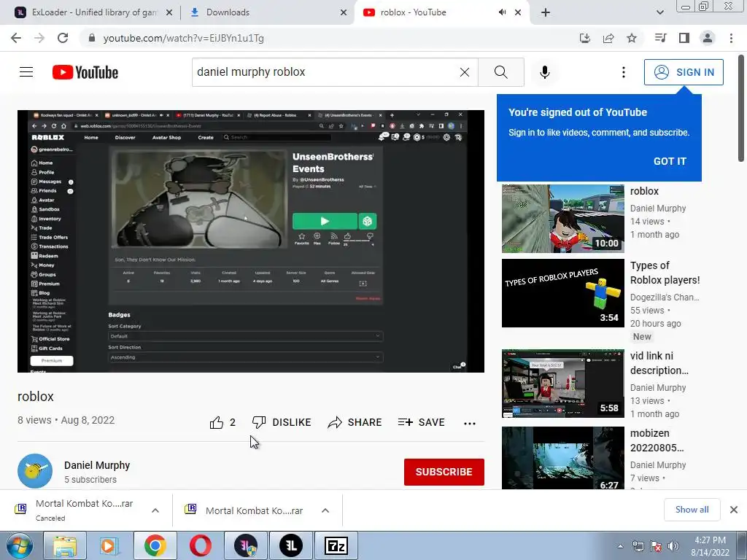The image size is (747, 560).
Task: Dismiss the popup with GOT IT
Action: 670,161
